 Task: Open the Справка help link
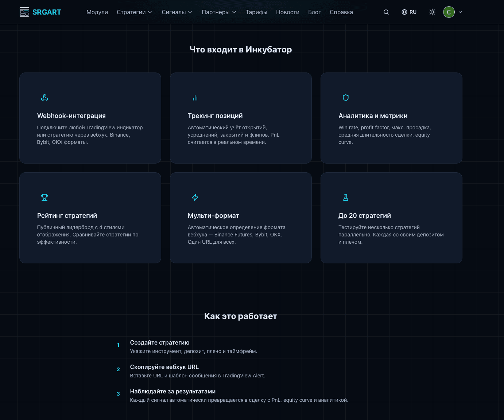point(341,12)
